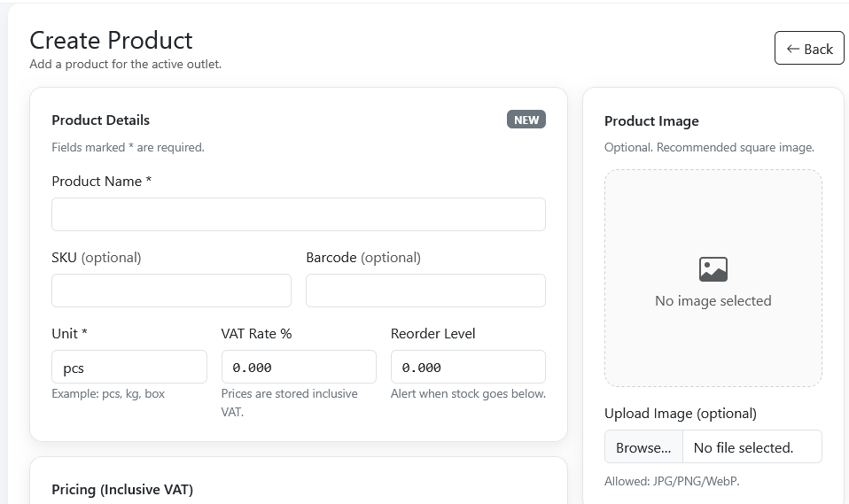
Task: Select the Unit field containing pcs
Action: tap(129, 367)
